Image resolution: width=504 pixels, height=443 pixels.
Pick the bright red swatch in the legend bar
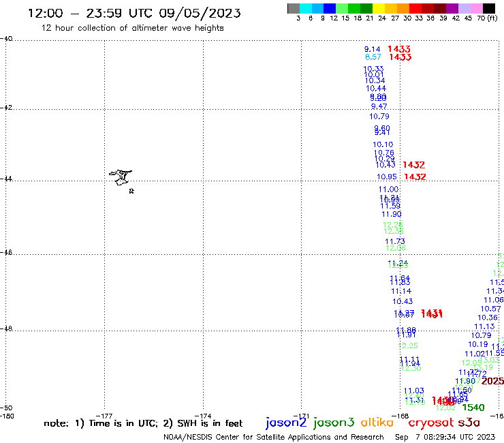tap(415, 8)
